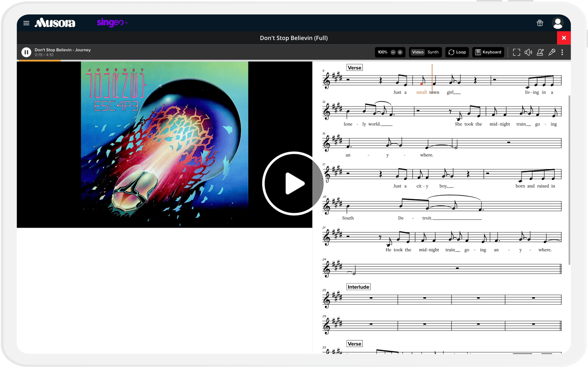Viewport: 588px width, 367px height.
Task: Click 'Don't Stop Believin - Journey' track name
Action: tap(63, 50)
